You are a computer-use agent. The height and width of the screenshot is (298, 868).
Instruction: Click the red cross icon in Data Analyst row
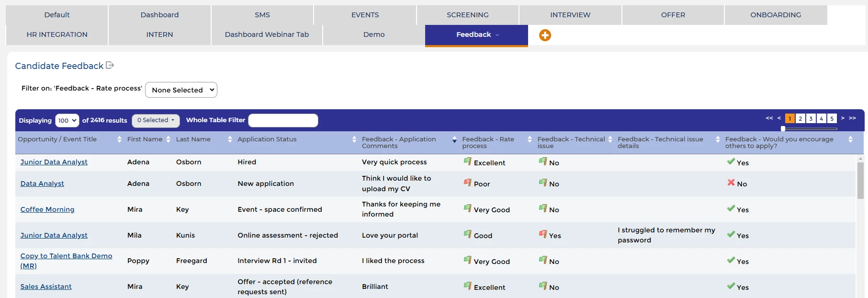point(731,182)
